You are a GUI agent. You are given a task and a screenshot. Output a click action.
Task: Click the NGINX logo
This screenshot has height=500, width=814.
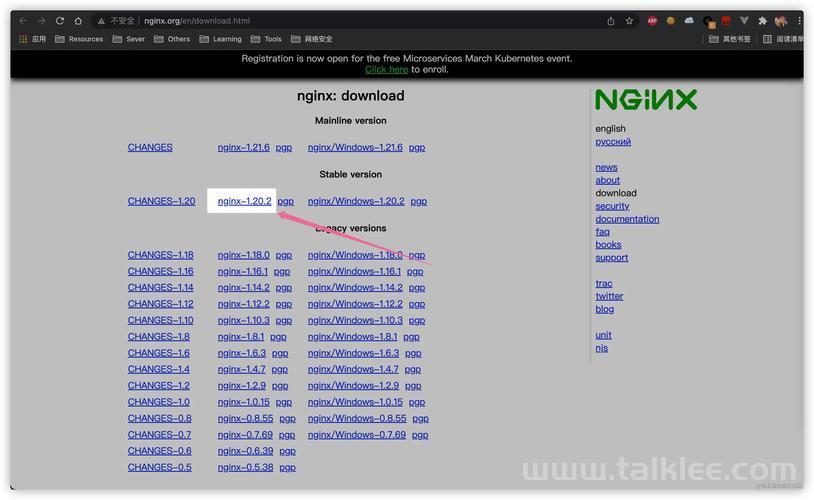[x=646, y=100]
